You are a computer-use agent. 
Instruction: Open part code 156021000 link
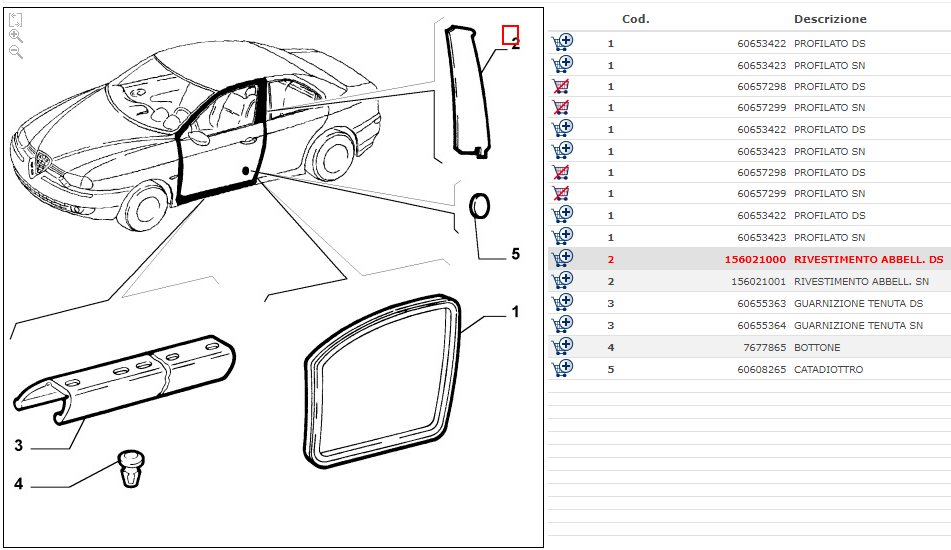755,260
